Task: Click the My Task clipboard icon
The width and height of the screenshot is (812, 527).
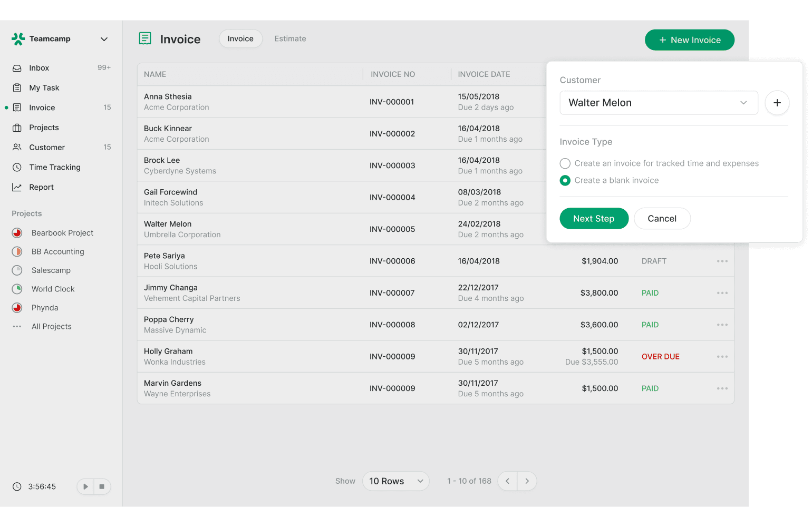Action: pyautogui.click(x=17, y=88)
